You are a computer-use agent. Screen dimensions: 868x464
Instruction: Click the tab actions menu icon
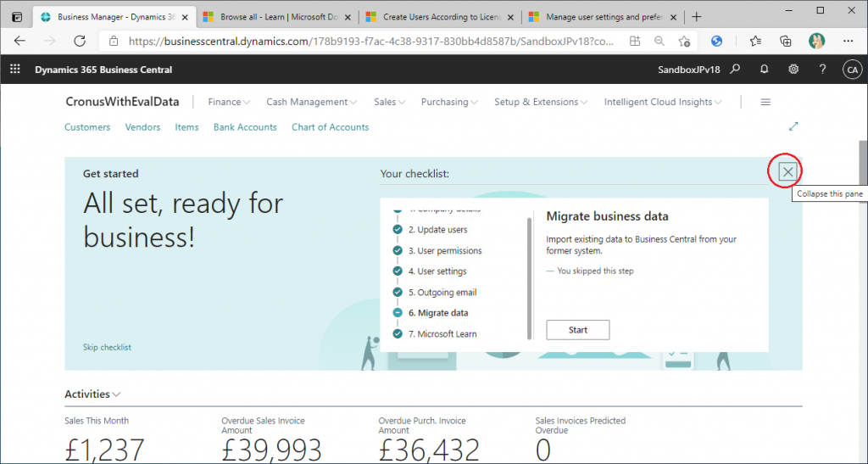(17, 17)
